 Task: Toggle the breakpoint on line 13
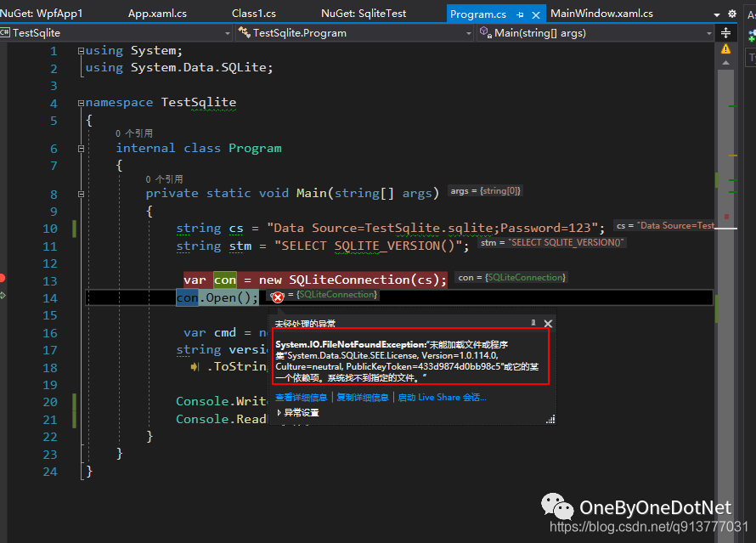(x=3, y=278)
